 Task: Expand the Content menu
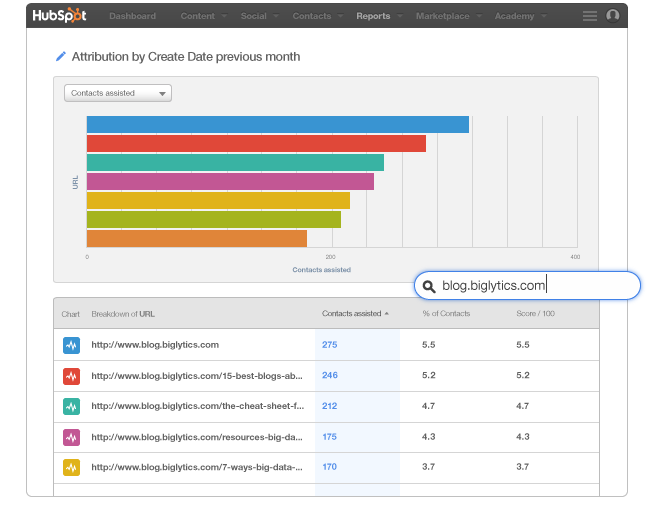tap(204, 16)
